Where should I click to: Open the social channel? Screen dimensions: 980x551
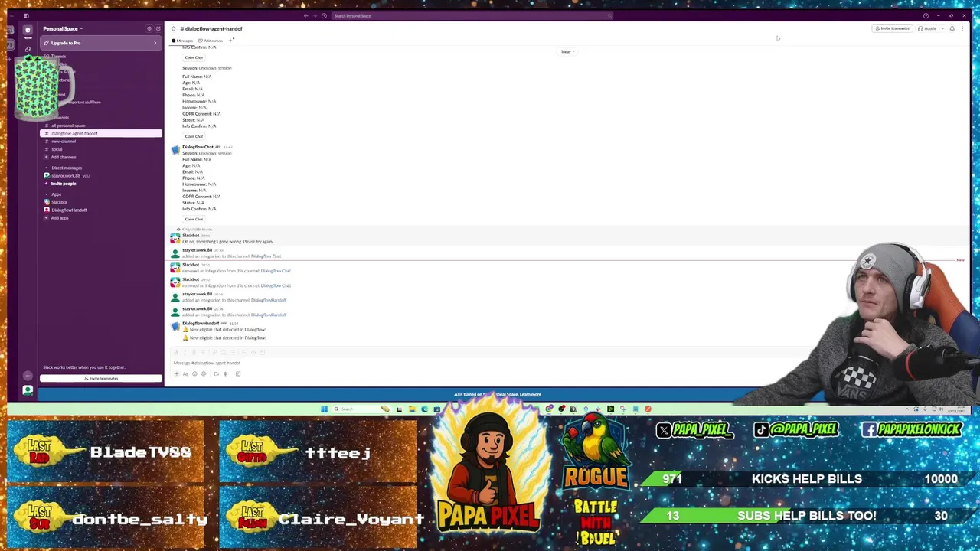[57, 149]
